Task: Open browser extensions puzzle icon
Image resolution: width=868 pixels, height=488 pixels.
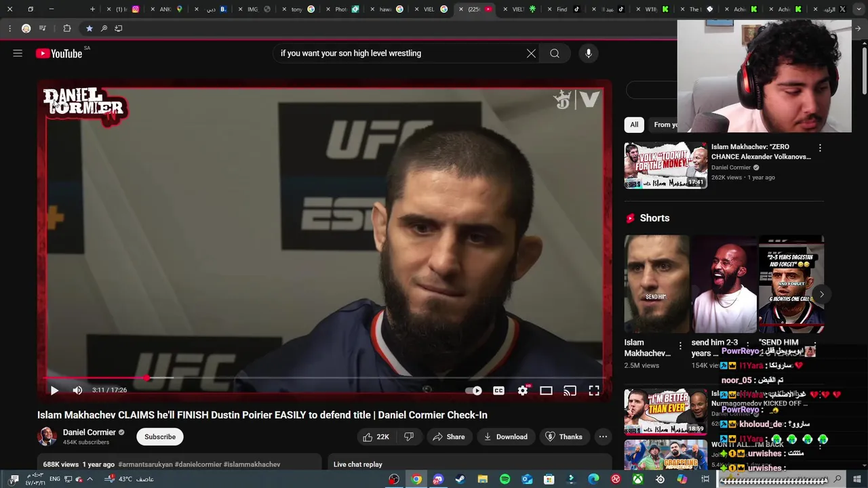Action: pos(66,28)
